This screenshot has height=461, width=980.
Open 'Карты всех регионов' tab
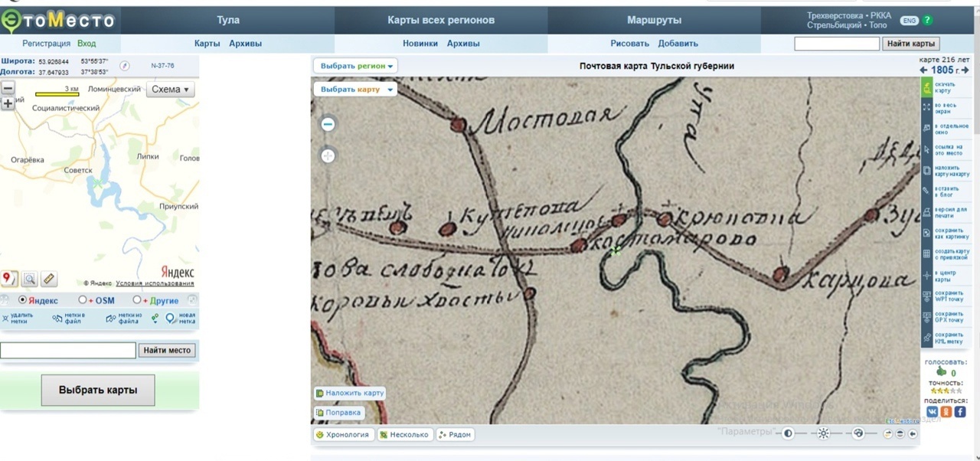click(441, 20)
